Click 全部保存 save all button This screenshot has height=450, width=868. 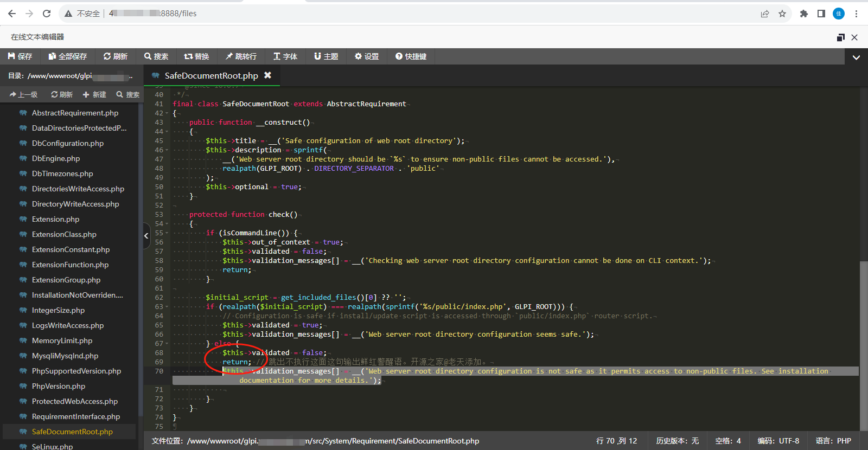point(68,56)
